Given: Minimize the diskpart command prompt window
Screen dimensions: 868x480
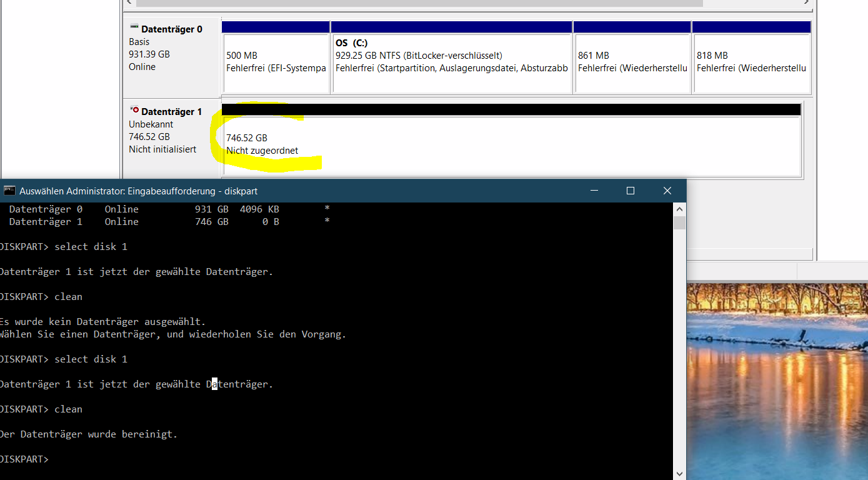Looking at the screenshot, I should click(594, 191).
